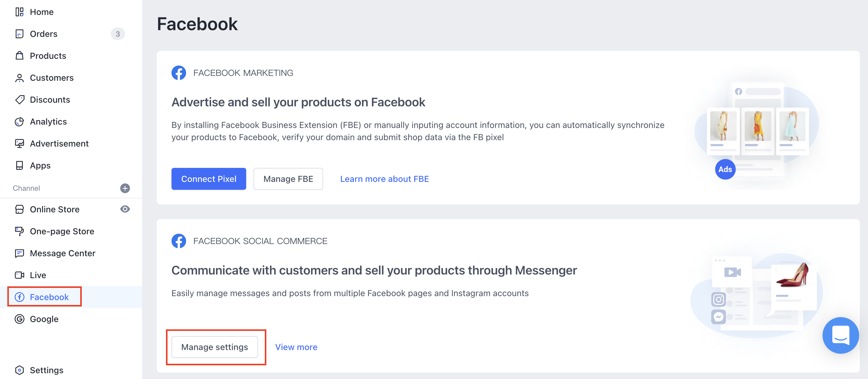868x379 pixels.
Task: Click Connect Pixel button
Action: (x=209, y=179)
